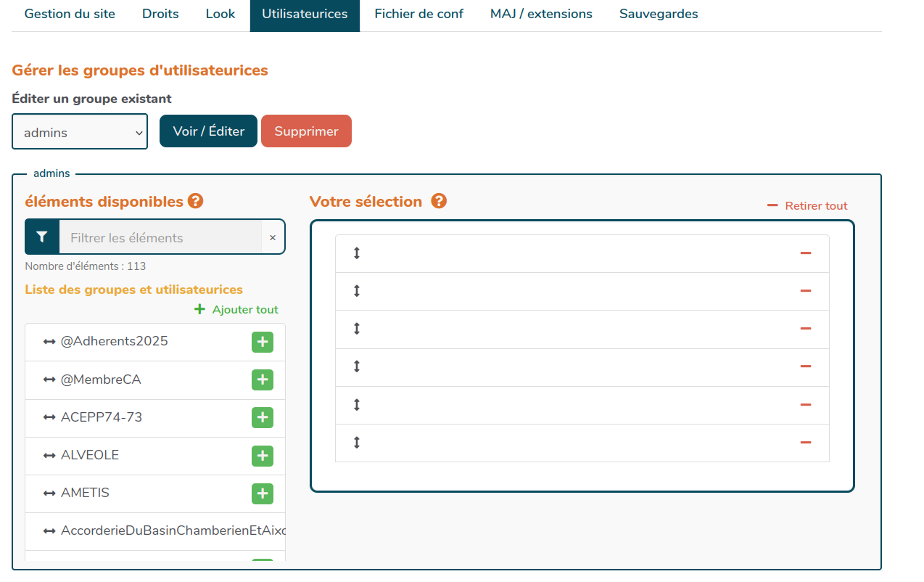Remove the fifth selected entry with minus
This screenshot has width=924, height=582.
tap(805, 405)
